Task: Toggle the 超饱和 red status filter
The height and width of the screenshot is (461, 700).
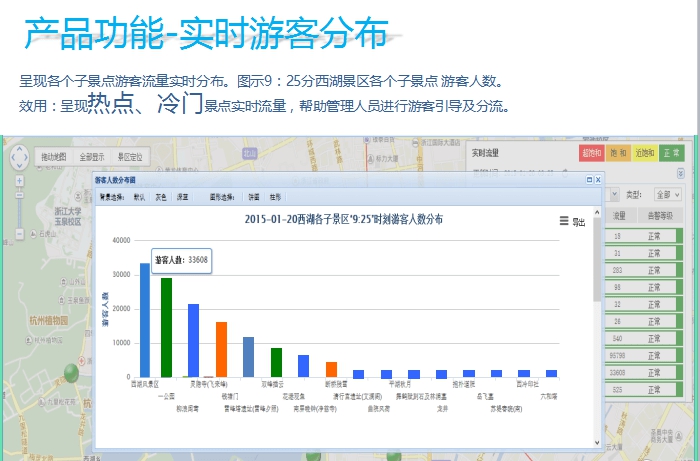Action: 591,153
